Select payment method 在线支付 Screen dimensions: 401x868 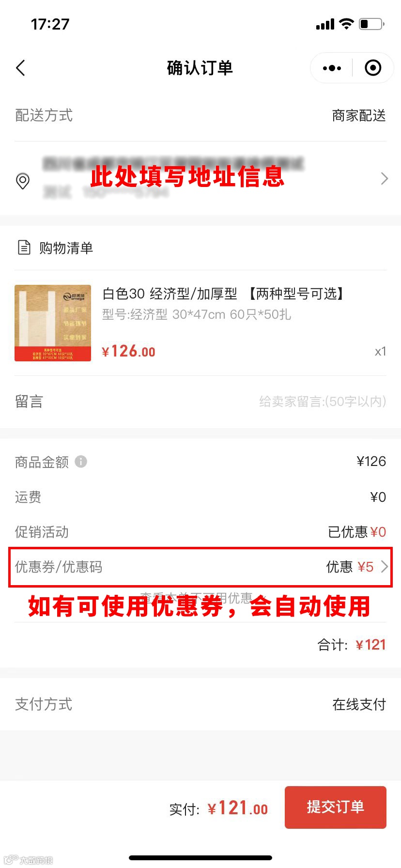359,704
